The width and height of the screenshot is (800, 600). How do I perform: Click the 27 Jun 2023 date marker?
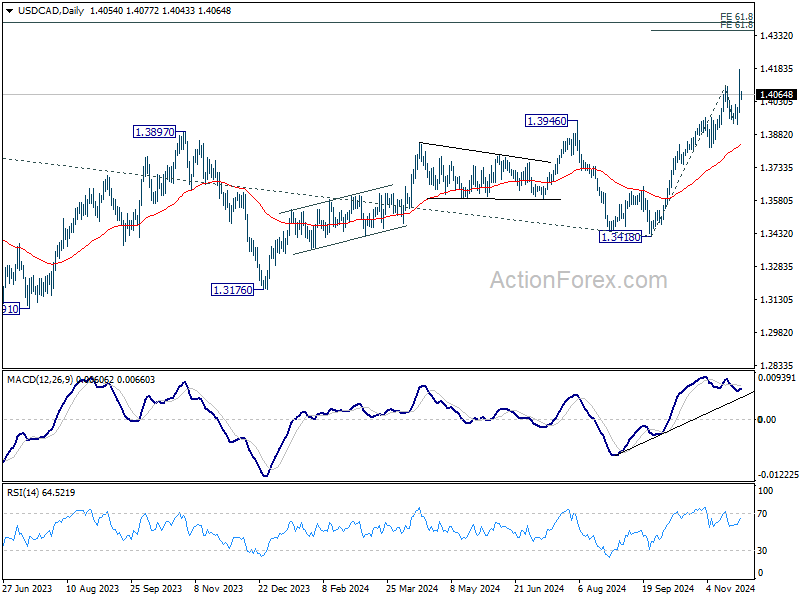coord(28,588)
